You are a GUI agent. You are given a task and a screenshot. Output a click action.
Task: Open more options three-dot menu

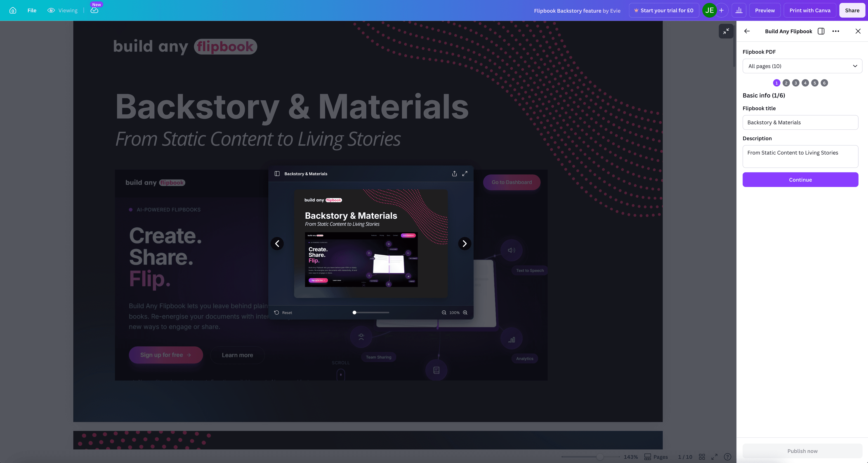click(x=836, y=31)
